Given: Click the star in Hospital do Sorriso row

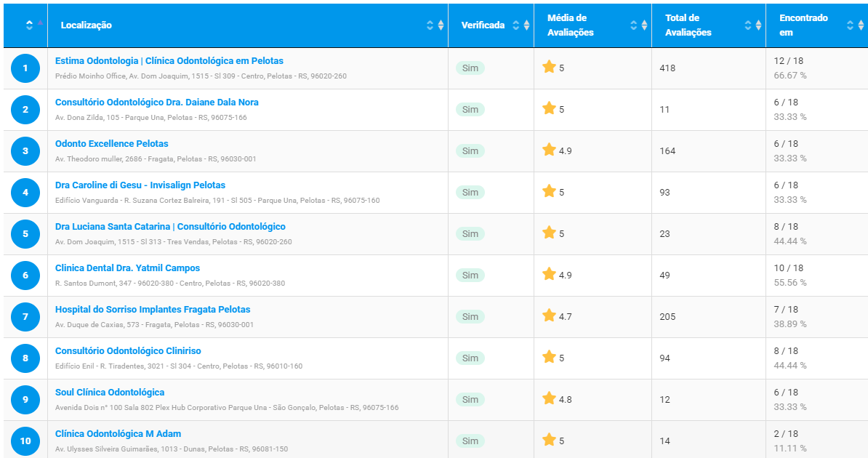Looking at the screenshot, I should [x=549, y=316].
